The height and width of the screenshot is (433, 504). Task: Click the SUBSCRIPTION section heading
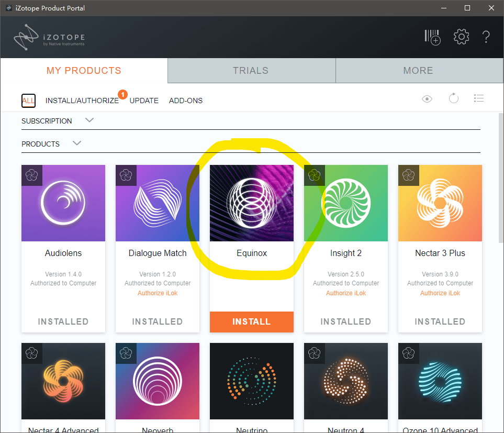point(47,121)
